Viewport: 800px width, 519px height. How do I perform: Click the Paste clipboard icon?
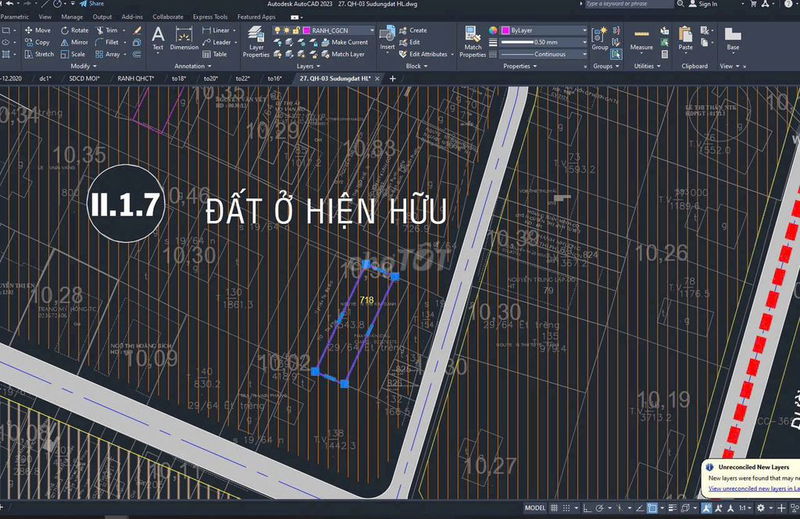click(685, 38)
